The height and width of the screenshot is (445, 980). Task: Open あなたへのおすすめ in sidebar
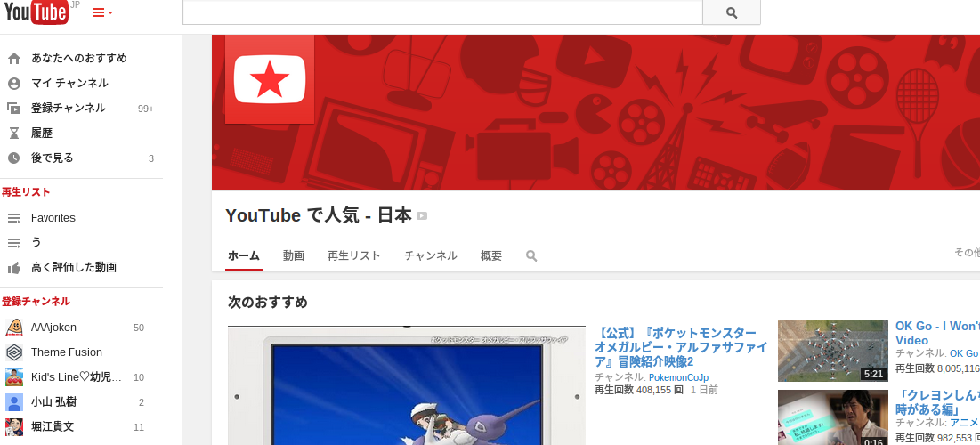pyautogui.click(x=78, y=58)
